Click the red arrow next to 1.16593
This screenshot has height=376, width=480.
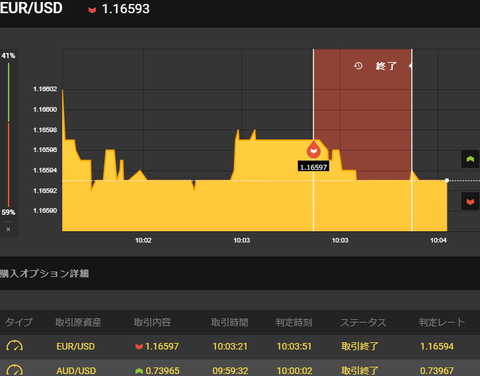tap(92, 10)
